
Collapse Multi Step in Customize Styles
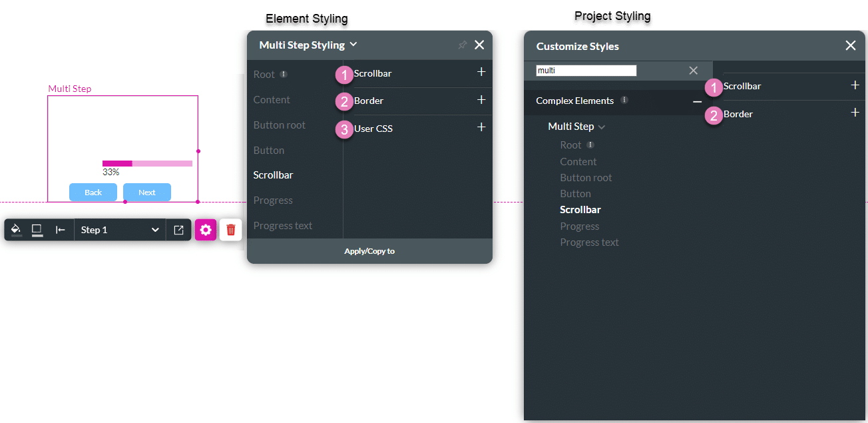point(602,126)
